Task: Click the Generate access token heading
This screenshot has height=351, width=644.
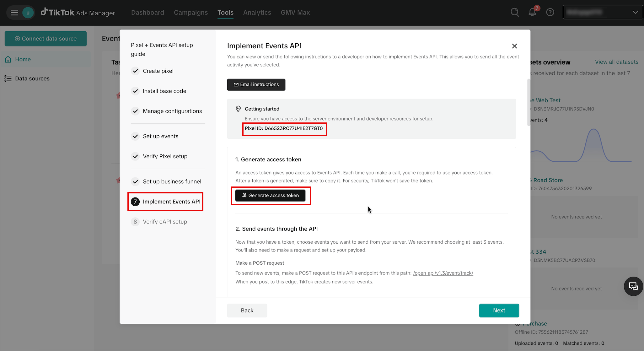Action: click(268, 159)
